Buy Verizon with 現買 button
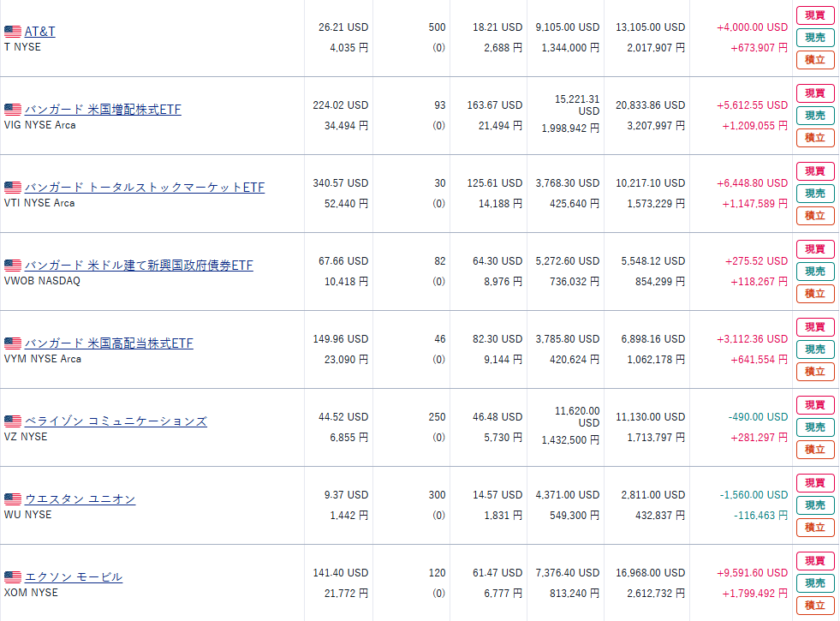The image size is (840, 621). tap(814, 405)
